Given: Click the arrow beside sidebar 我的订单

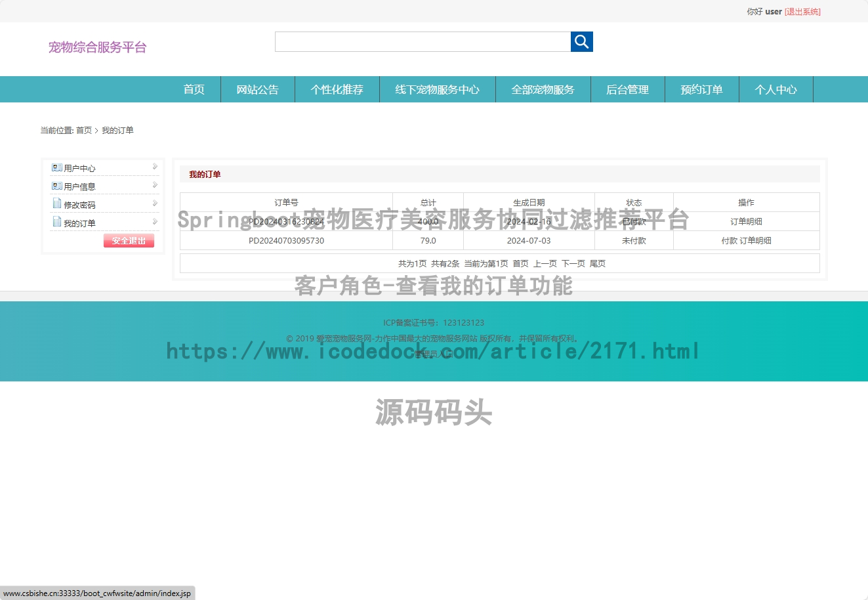Looking at the screenshot, I should (155, 222).
